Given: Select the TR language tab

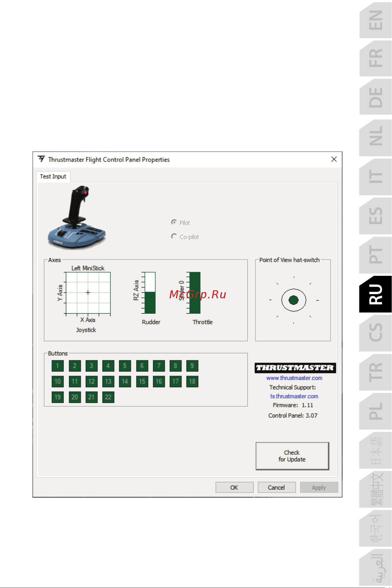Looking at the screenshot, I should pos(376,372).
